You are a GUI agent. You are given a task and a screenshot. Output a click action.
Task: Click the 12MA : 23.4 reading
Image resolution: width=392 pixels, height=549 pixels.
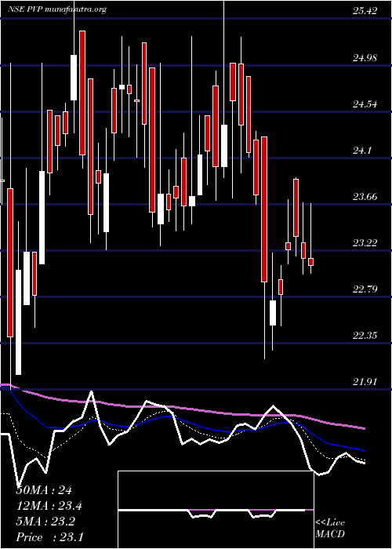click(x=49, y=506)
